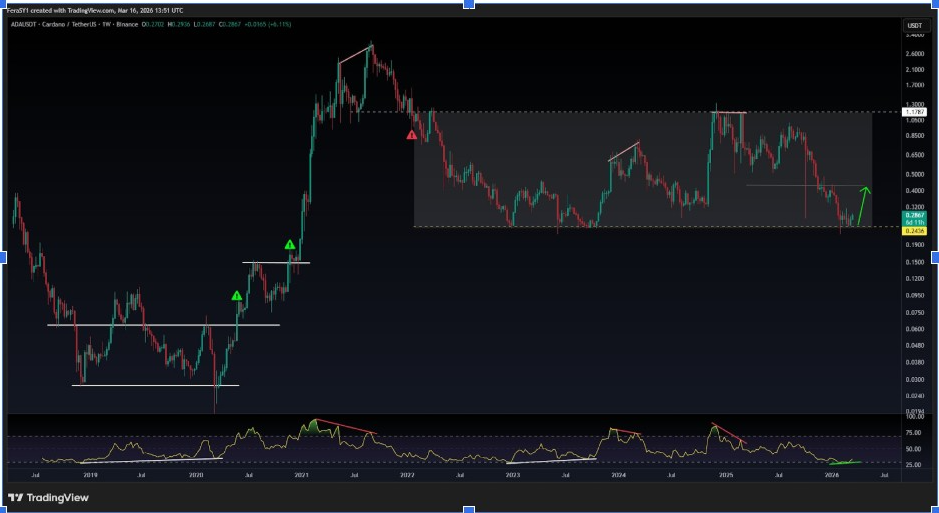Click the 0.6500 price axis label
939x513 pixels.
pos(916,155)
